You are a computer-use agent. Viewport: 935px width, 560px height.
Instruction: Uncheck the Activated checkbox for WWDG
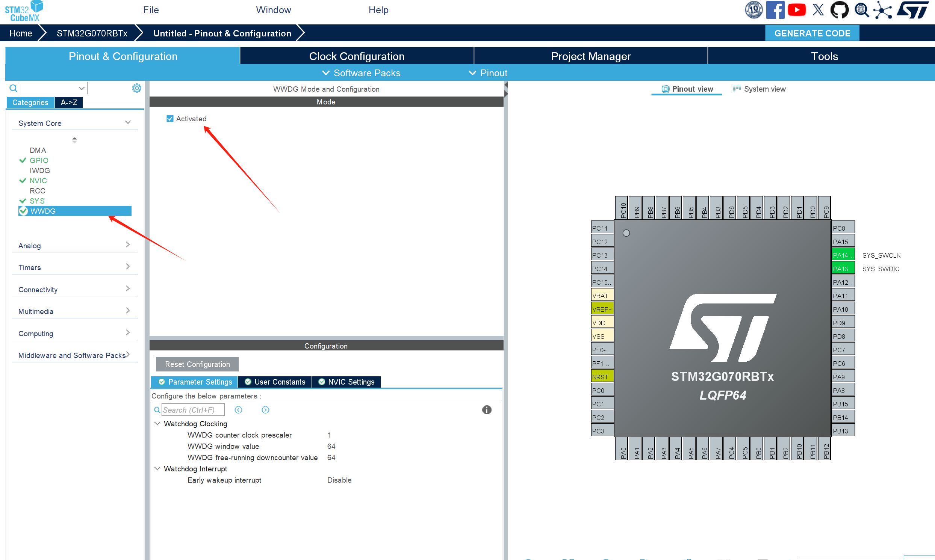point(170,119)
